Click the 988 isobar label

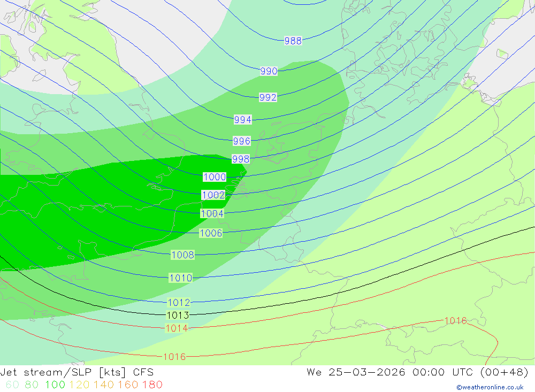pyautogui.click(x=293, y=41)
